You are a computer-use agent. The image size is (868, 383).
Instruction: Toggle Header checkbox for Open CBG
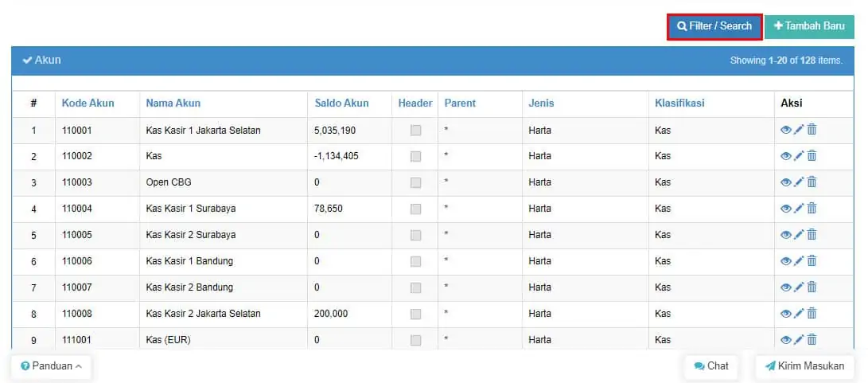pyautogui.click(x=415, y=183)
